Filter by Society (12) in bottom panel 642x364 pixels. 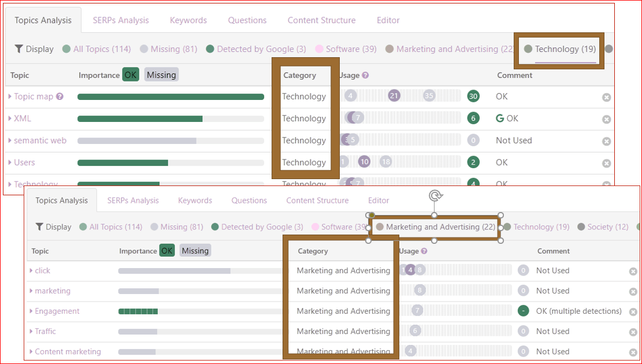603,227
